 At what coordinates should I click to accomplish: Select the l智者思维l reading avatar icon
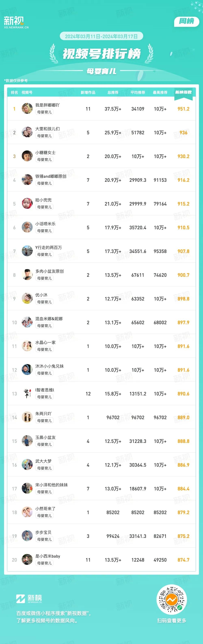tap(27, 393)
